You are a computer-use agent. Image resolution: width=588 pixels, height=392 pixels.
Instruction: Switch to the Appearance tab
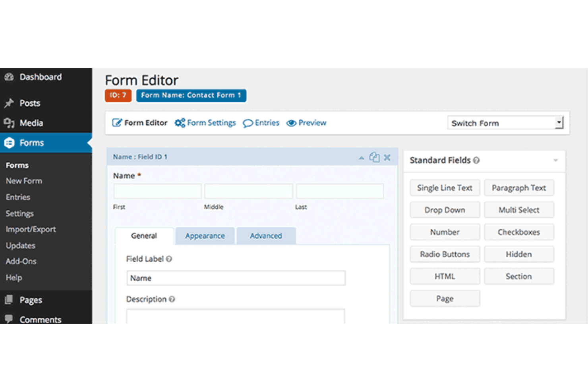click(x=205, y=236)
